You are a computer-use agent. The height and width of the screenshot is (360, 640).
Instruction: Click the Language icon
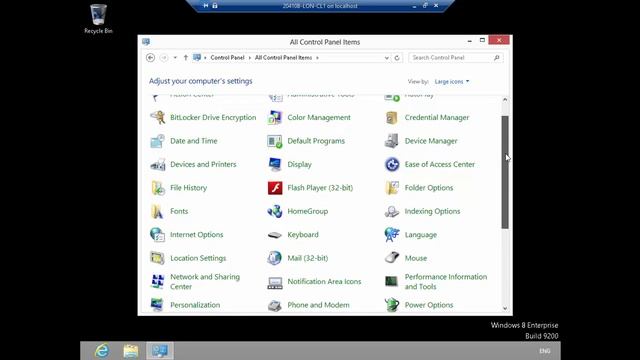(x=392, y=235)
